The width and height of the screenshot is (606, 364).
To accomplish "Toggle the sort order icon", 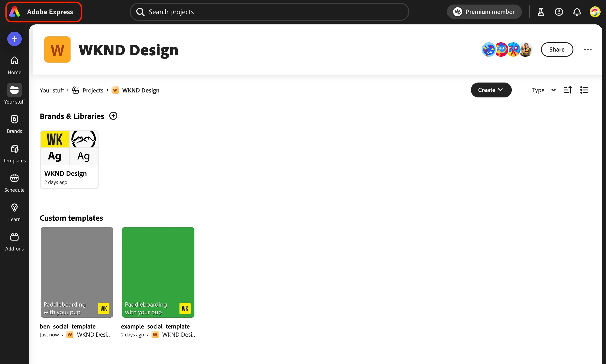I will pyautogui.click(x=568, y=90).
